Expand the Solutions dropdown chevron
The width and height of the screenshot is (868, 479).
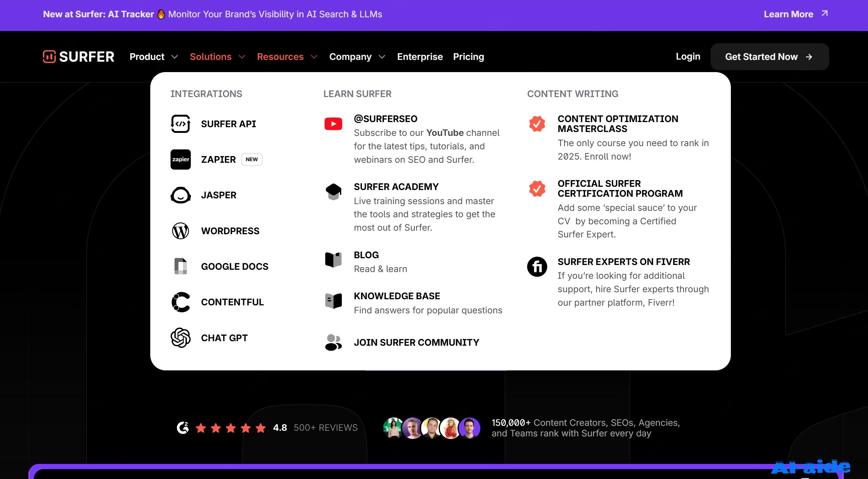tap(242, 57)
